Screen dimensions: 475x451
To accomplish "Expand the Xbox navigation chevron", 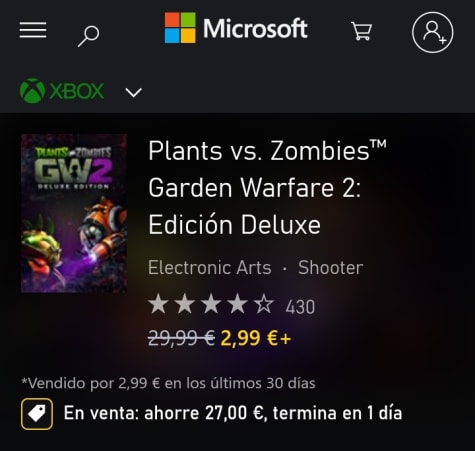I will pyautogui.click(x=134, y=92).
